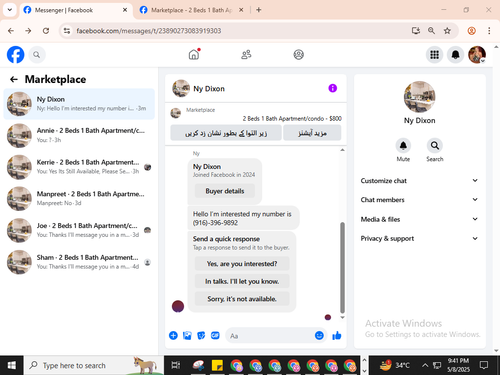Switch to Messenger | Facebook tab
This screenshot has height=375, width=500.
coord(75,10)
